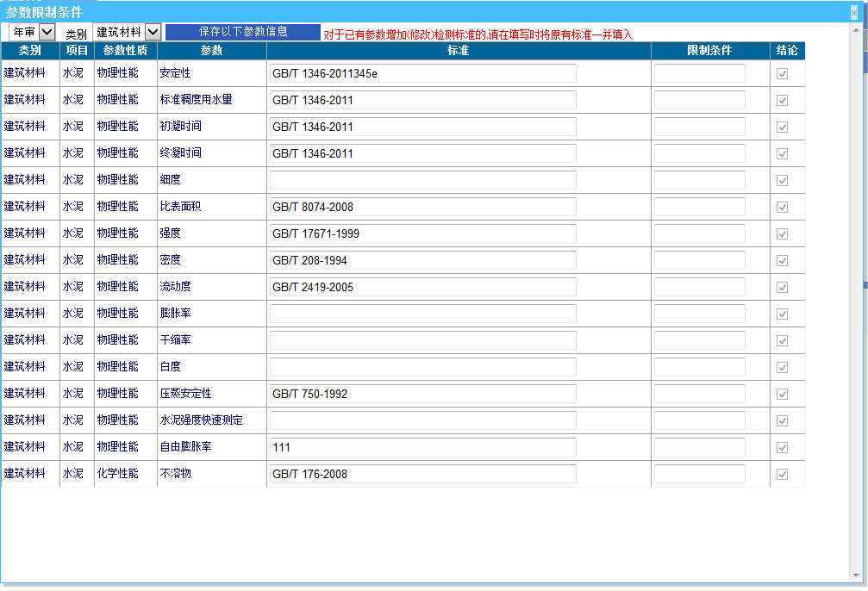Click the 标准 field containing GB/T 1346-2011345e
Viewport: 868px width, 591px height.
[x=422, y=73]
